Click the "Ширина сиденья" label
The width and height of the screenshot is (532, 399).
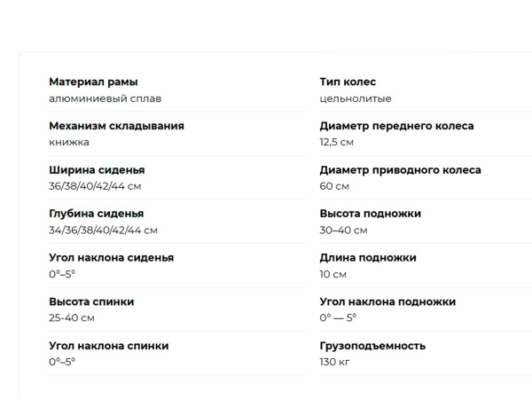[97, 169]
